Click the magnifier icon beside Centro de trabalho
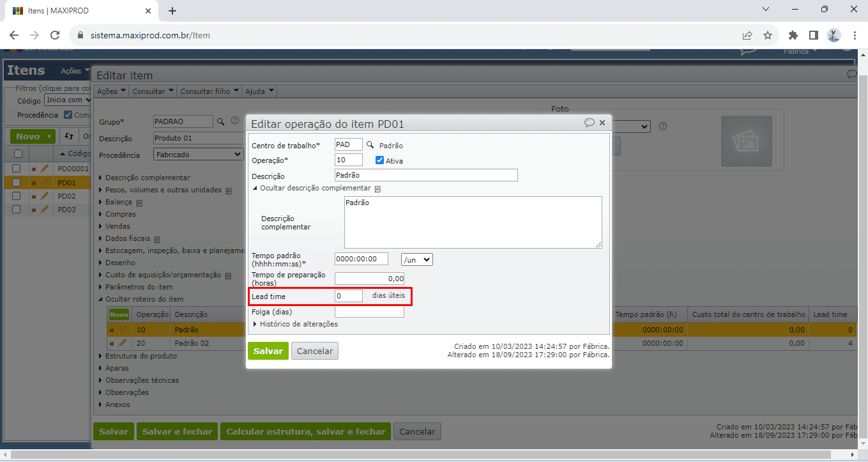Screen dimensions: 868x462 [x=370, y=145]
